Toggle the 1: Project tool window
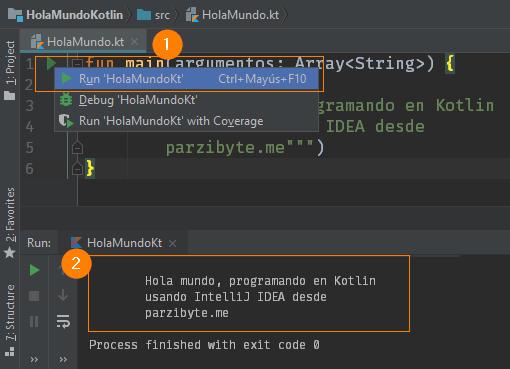Viewport: 510px width, 369px height. point(10,71)
